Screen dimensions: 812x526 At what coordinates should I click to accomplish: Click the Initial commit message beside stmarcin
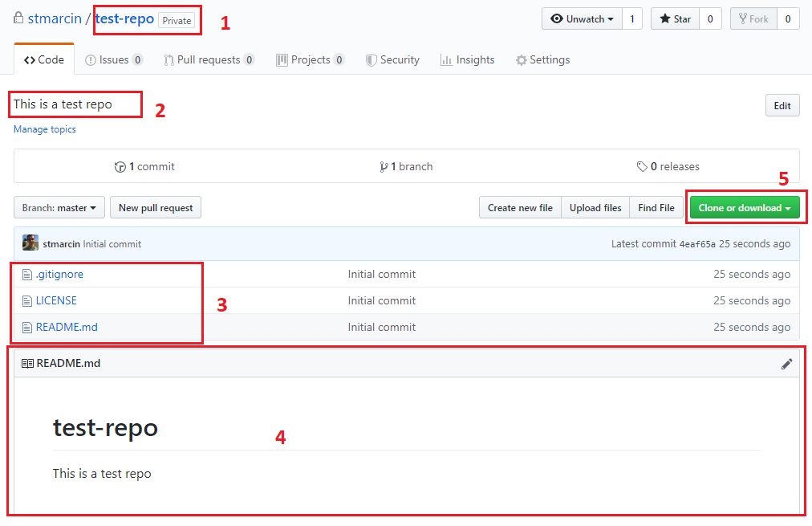click(x=112, y=244)
